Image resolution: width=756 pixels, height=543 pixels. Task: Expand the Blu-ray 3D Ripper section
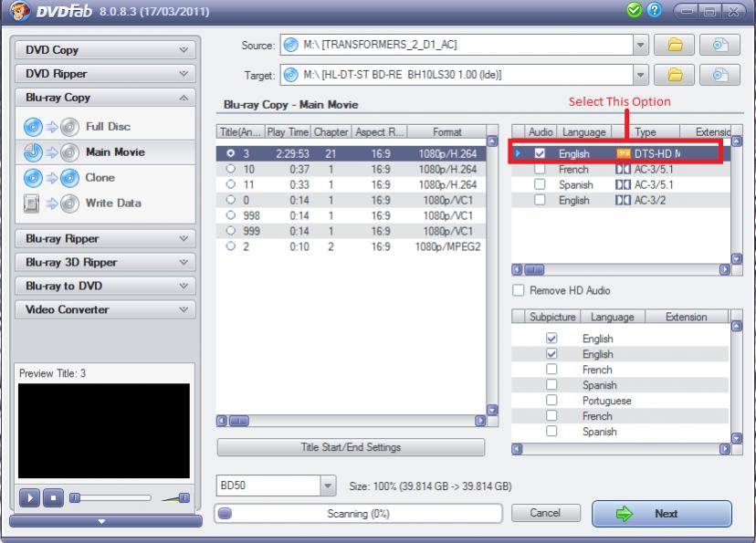tap(106, 262)
